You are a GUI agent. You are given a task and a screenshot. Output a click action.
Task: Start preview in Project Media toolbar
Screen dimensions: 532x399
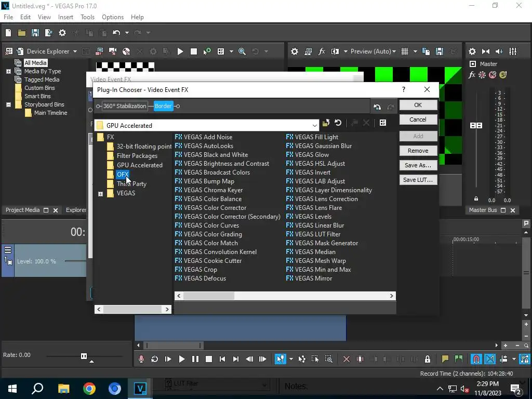pos(180,51)
